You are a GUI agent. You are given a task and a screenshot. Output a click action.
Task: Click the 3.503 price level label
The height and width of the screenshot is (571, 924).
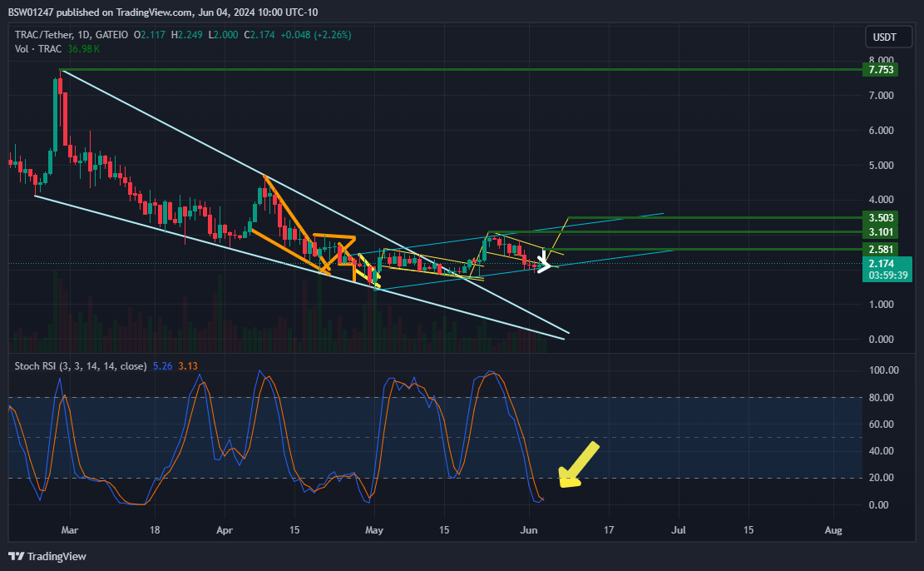(x=881, y=218)
